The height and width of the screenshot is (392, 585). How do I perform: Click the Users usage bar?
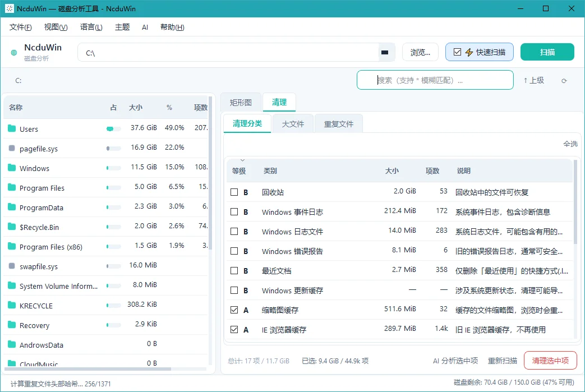point(113,128)
